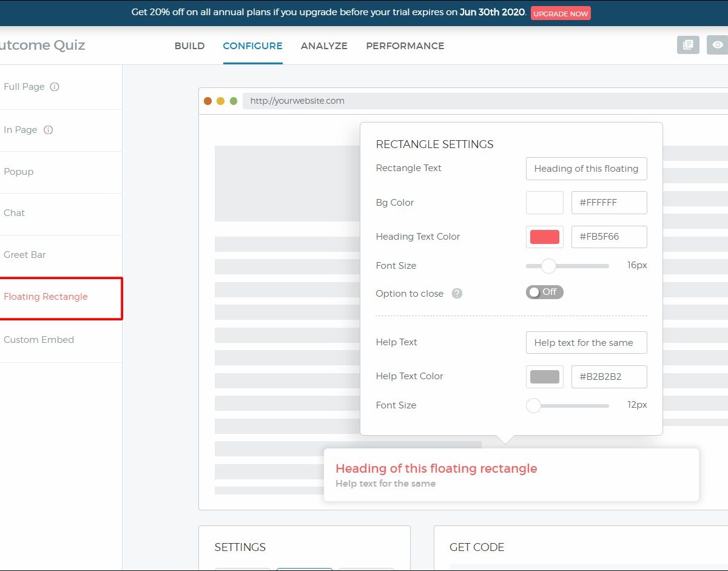Click the Help Text Color gray swatch

(544, 377)
